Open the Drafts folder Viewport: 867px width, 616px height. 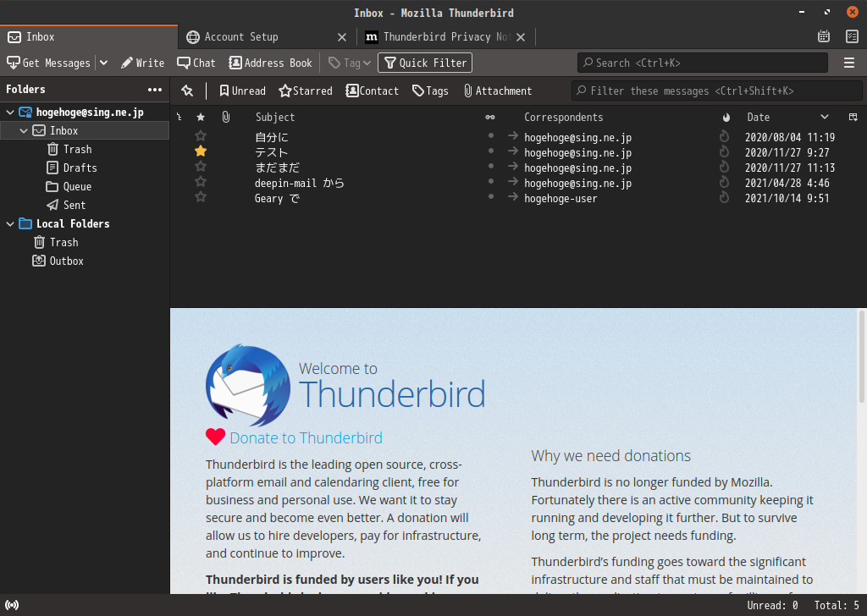pos(80,168)
